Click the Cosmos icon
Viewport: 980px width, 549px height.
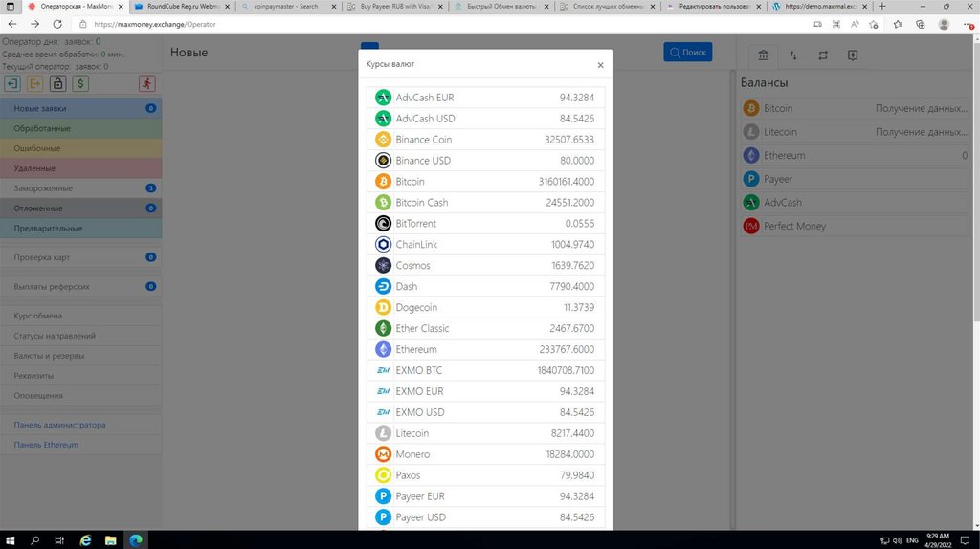tap(383, 266)
